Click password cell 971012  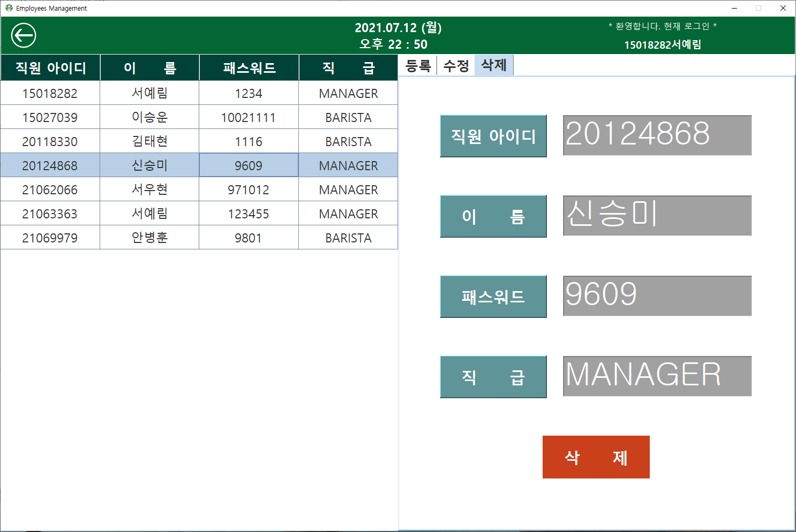click(249, 189)
